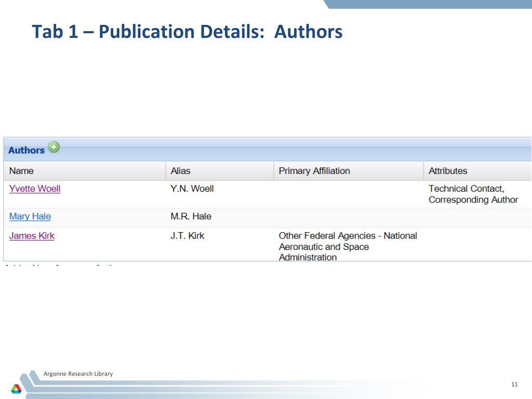Viewport: 532px width, 399px height.
Task: Click the slide number 11
Action: 514,384
